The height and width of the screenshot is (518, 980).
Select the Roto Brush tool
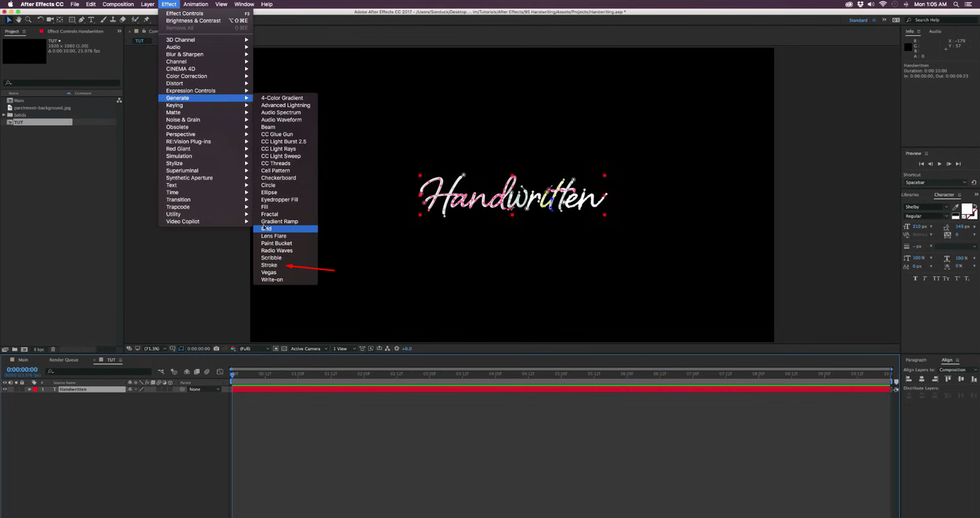point(135,20)
